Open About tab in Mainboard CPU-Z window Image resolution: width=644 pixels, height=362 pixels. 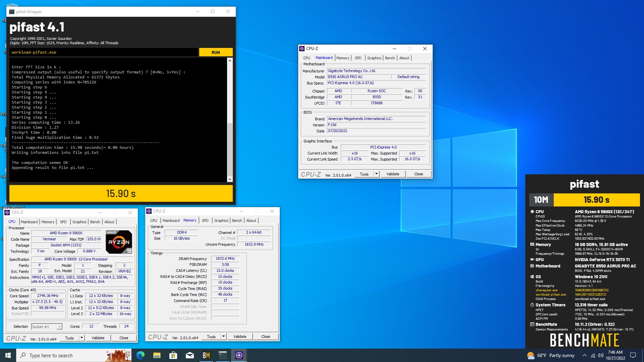click(x=404, y=58)
